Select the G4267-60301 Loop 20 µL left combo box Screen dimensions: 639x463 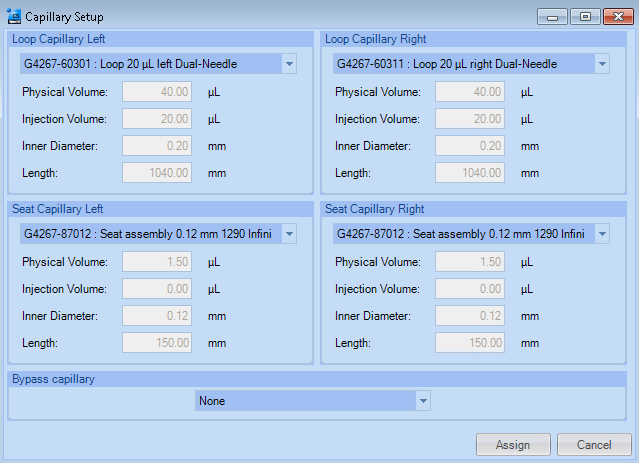[158, 64]
